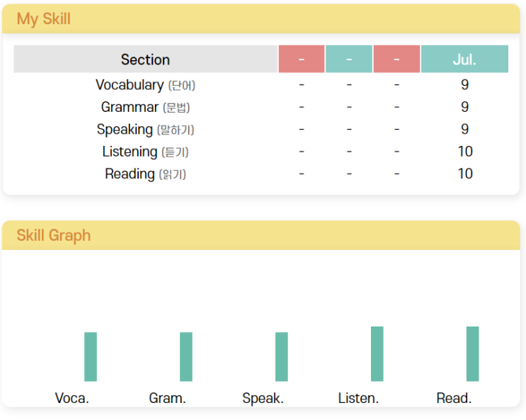Select the Reading row label
Screen dimensions: 526x420
pyautogui.click(x=145, y=174)
